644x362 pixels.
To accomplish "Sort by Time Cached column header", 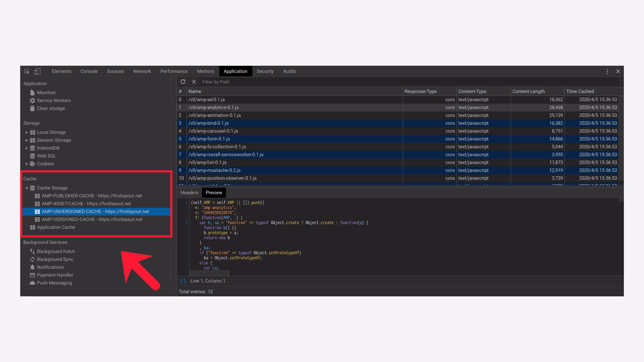I will 592,92.
